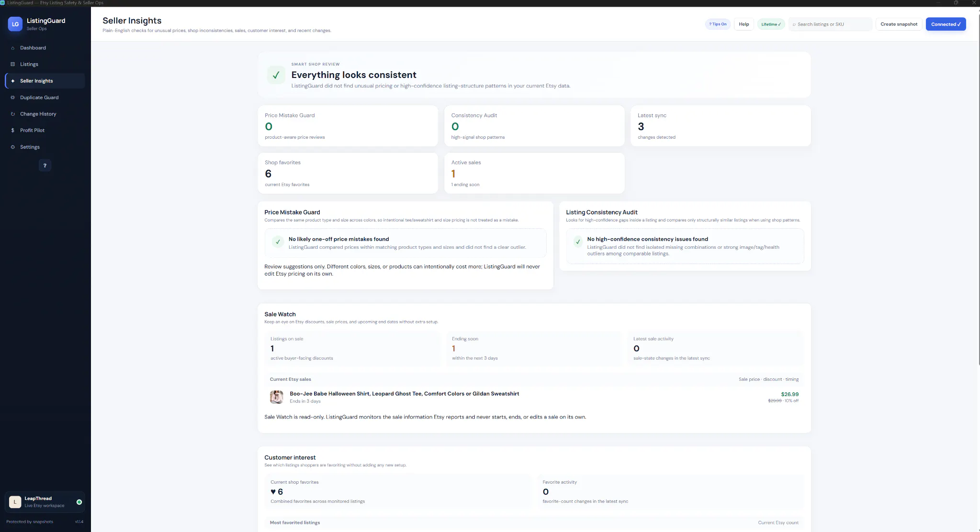Click the Consistency Audit stat card

coord(534,126)
